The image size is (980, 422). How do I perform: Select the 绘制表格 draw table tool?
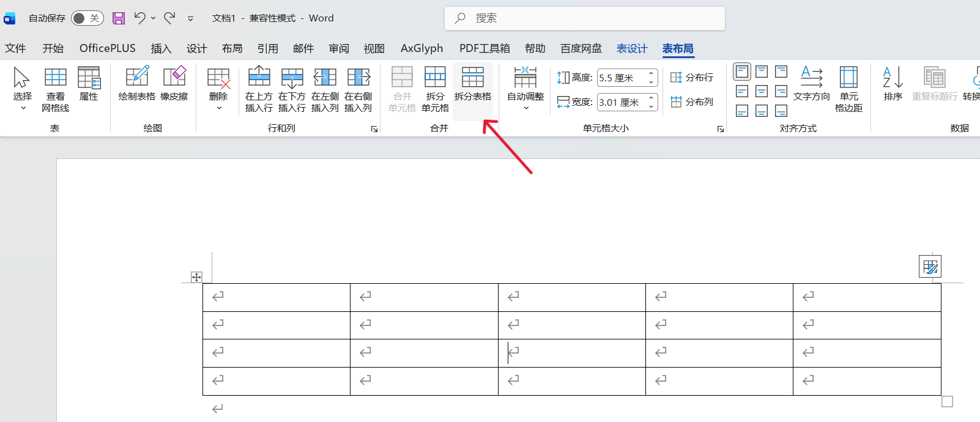[137, 84]
